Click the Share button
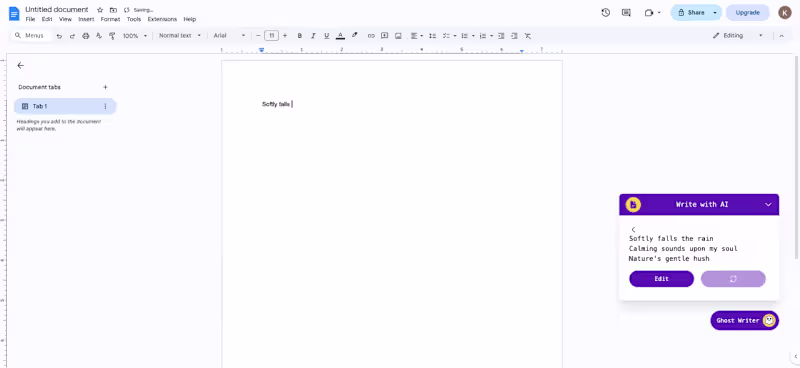This screenshot has width=800, height=368. [691, 13]
